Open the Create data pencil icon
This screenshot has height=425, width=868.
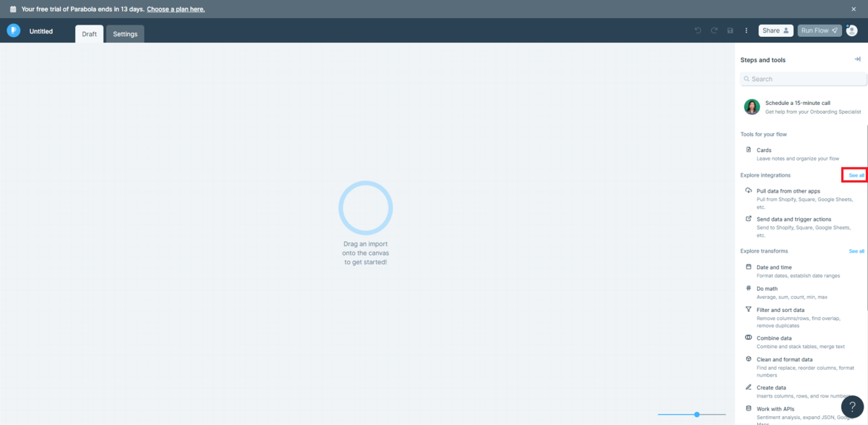tap(749, 387)
